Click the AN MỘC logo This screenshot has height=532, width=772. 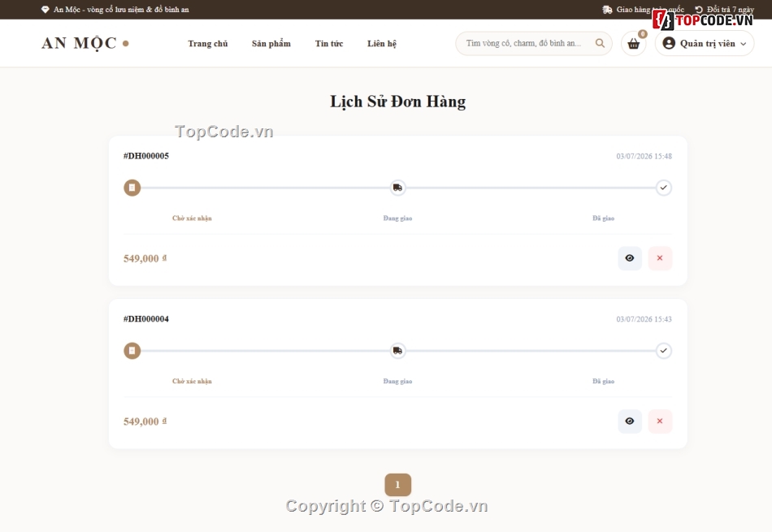click(x=85, y=43)
